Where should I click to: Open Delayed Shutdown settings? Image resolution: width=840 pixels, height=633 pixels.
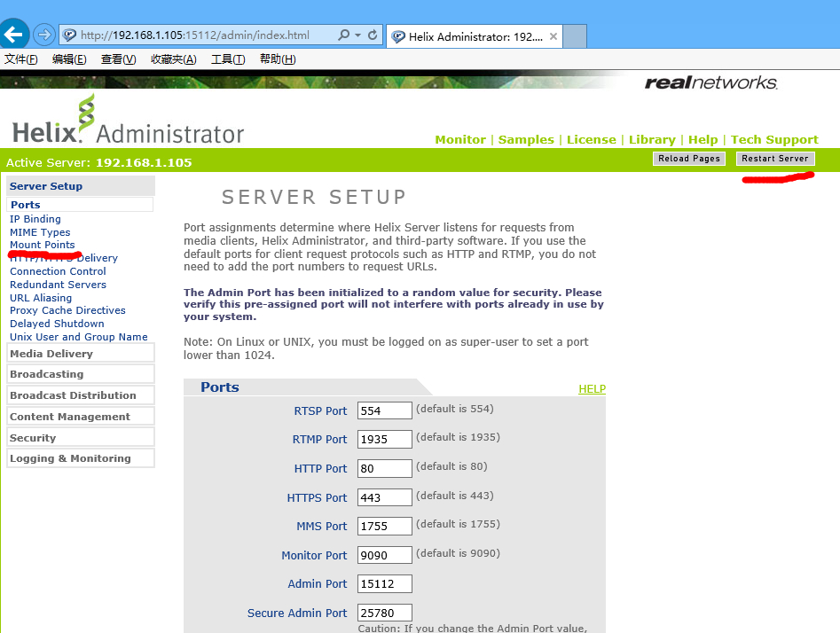click(57, 324)
